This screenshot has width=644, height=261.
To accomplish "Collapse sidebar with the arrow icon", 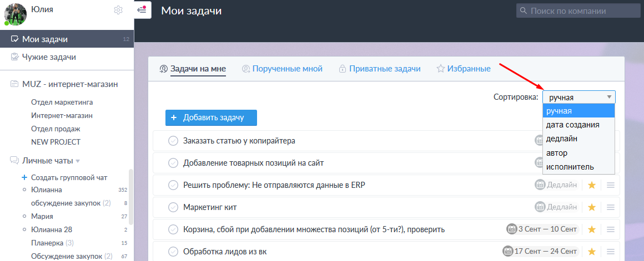I will coord(142,10).
